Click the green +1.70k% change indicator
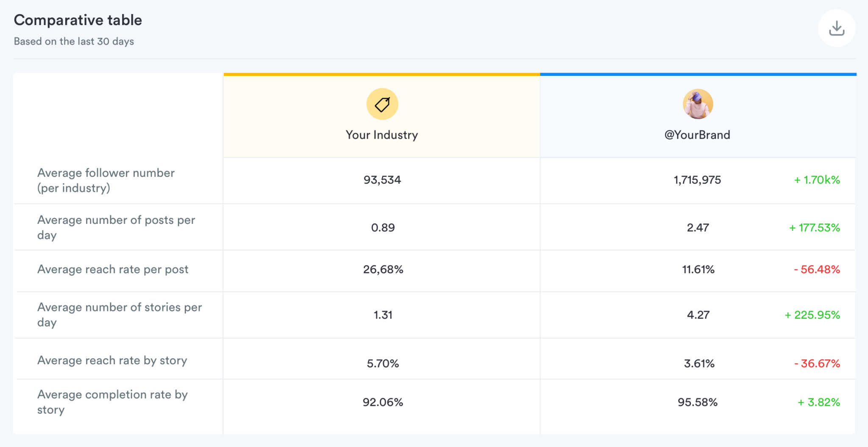868x447 pixels. click(817, 180)
